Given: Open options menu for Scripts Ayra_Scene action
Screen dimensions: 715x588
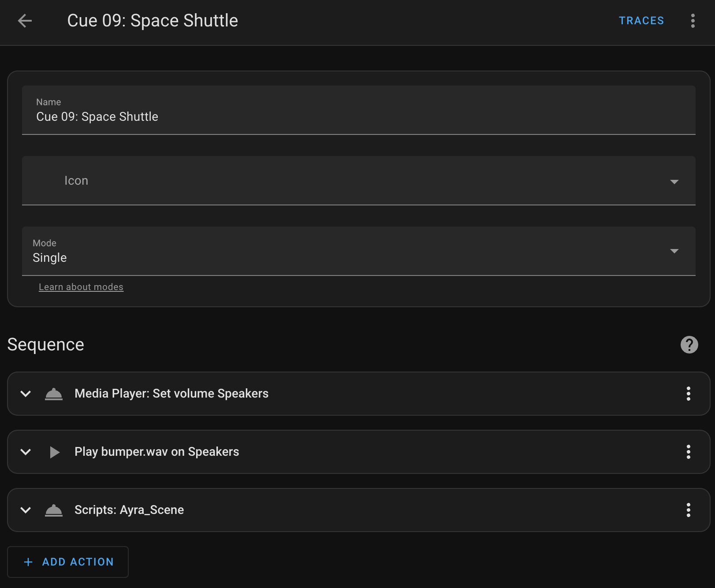Looking at the screenshot, I should point(689,510).
